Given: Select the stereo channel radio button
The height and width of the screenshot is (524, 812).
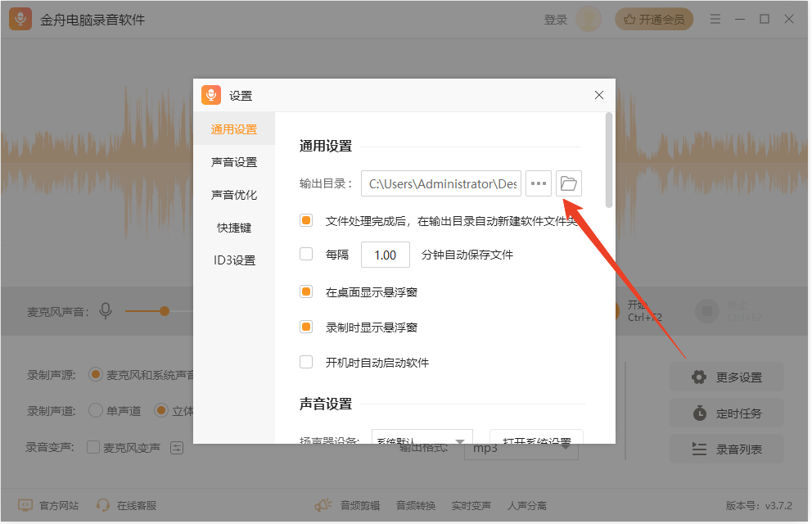Looking at the screenshot, I should [161, 411].
